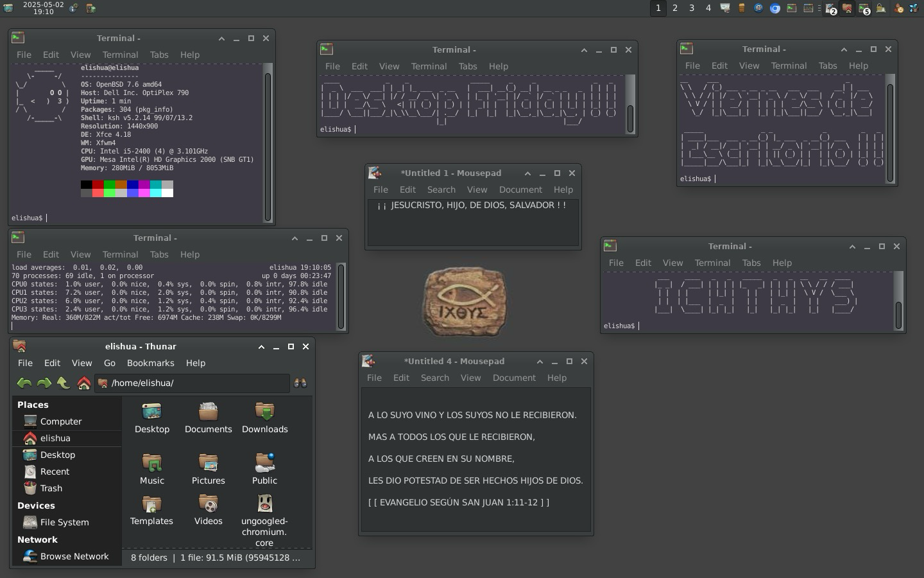Click Browse Network in Thunar's sidebar
The width and height of the screenshot is (924, 578).
pyautogui.click(x=67, y=556)
